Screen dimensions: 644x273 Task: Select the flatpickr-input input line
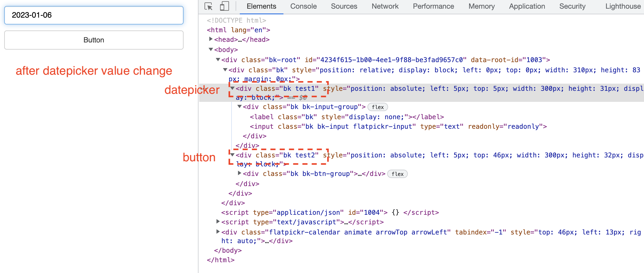click(x=398, y=126)
